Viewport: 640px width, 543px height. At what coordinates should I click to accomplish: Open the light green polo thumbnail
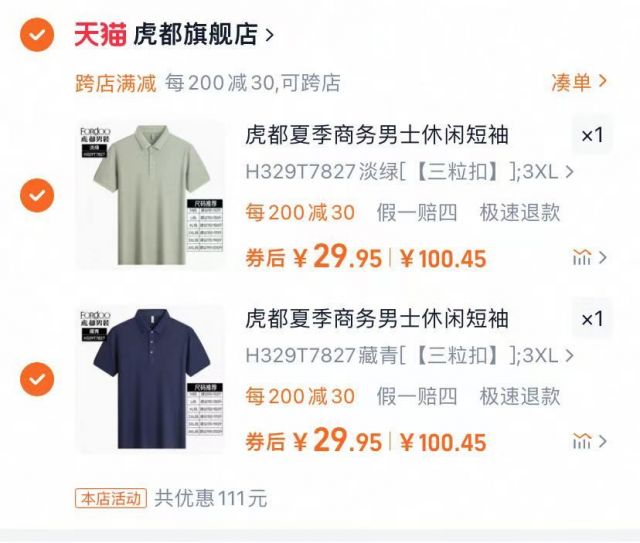pyautogui.click(x=151, y=195)
